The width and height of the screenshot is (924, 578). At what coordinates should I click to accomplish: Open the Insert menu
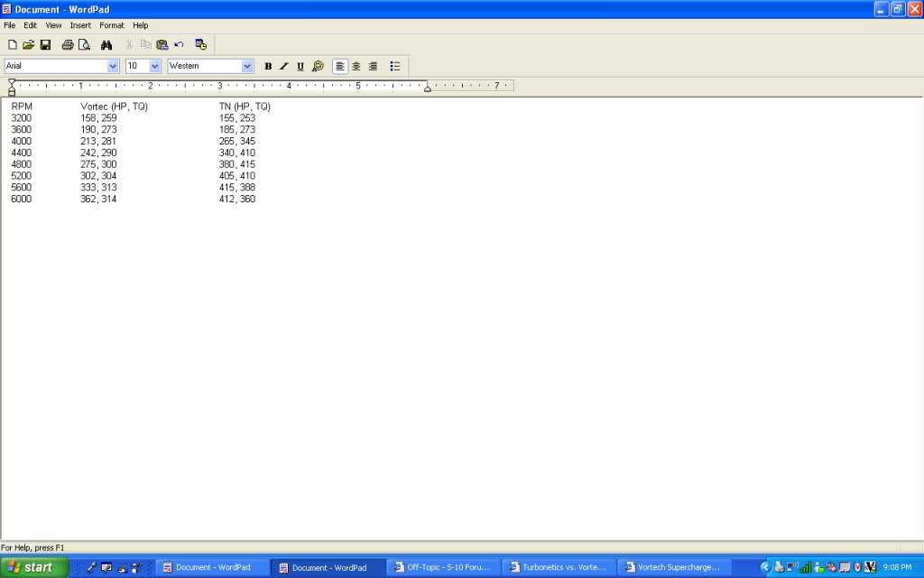(x=80, y=25)
